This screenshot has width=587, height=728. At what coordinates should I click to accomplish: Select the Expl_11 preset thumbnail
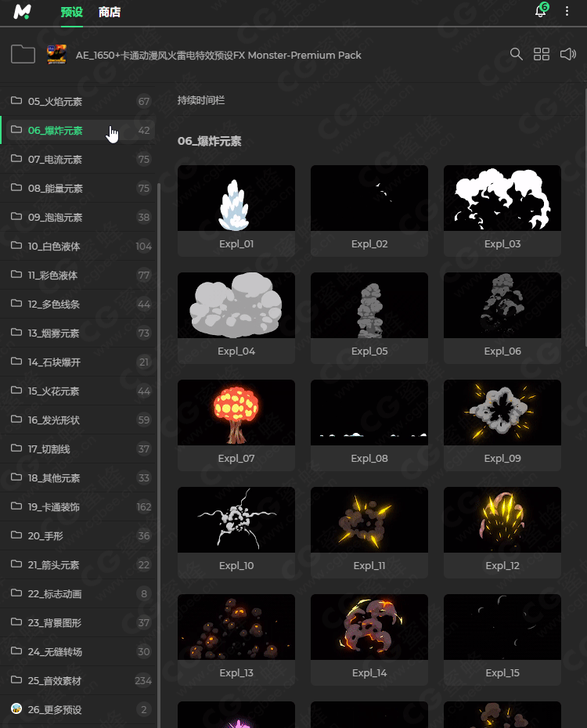[x=369, y=520]
